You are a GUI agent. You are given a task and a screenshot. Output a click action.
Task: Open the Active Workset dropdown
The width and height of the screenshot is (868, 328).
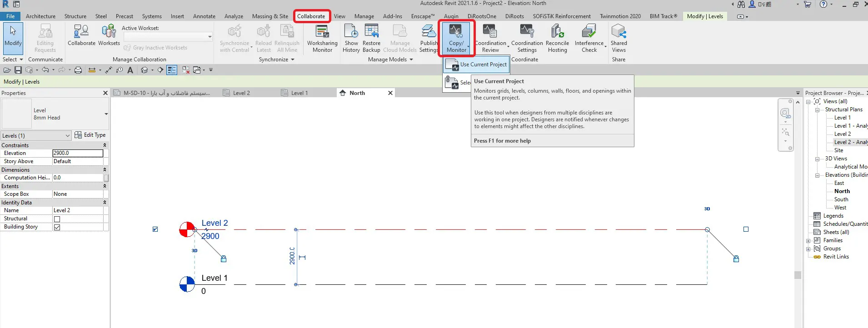pyautogui.click(x=210, y=37)
